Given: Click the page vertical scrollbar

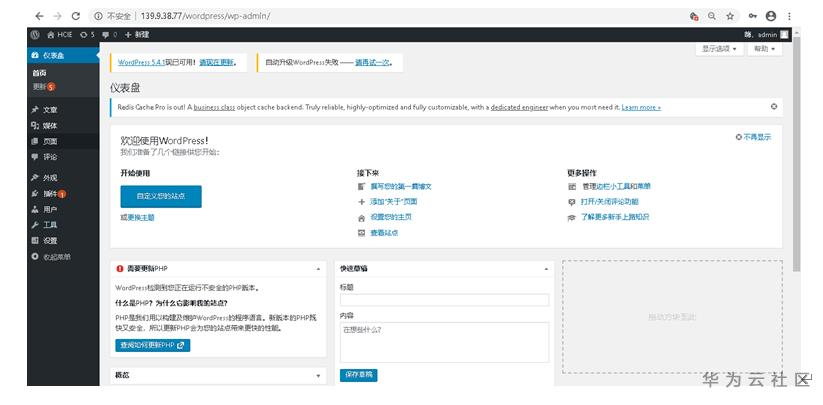Looking at the screenshot, I should point(797,154).
